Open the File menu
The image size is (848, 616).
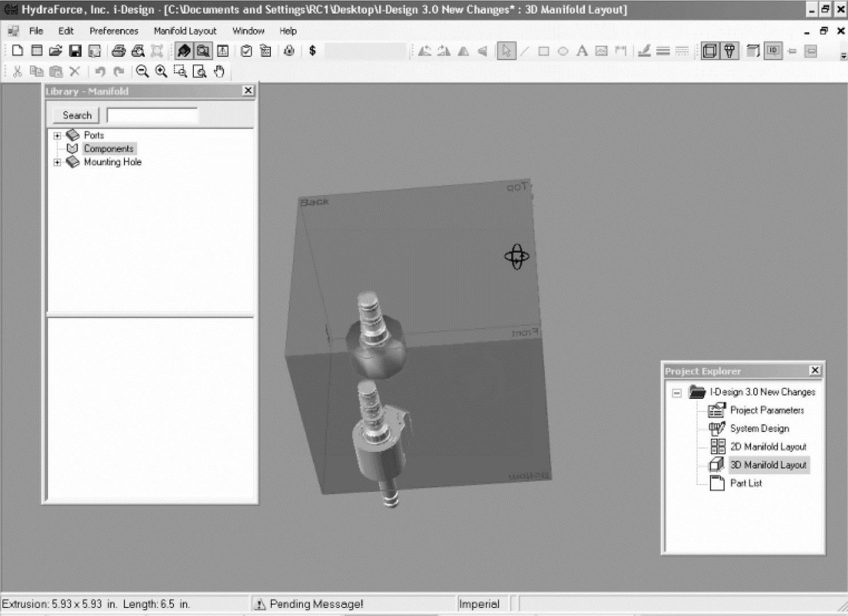(36, 31)
